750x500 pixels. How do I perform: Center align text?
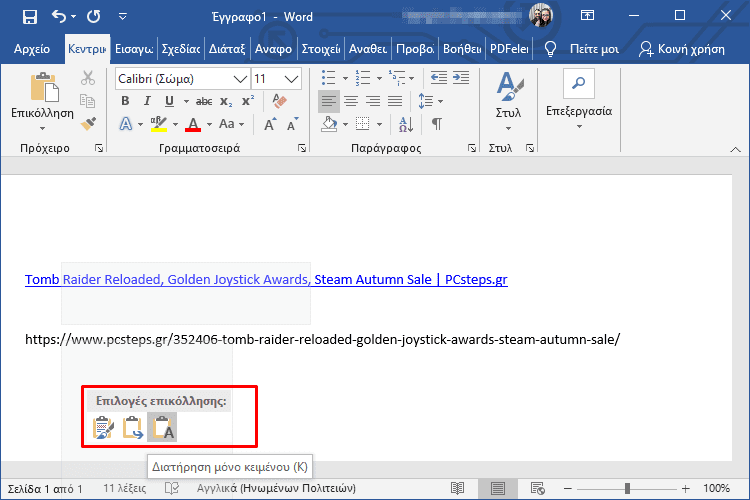point(351,101)
